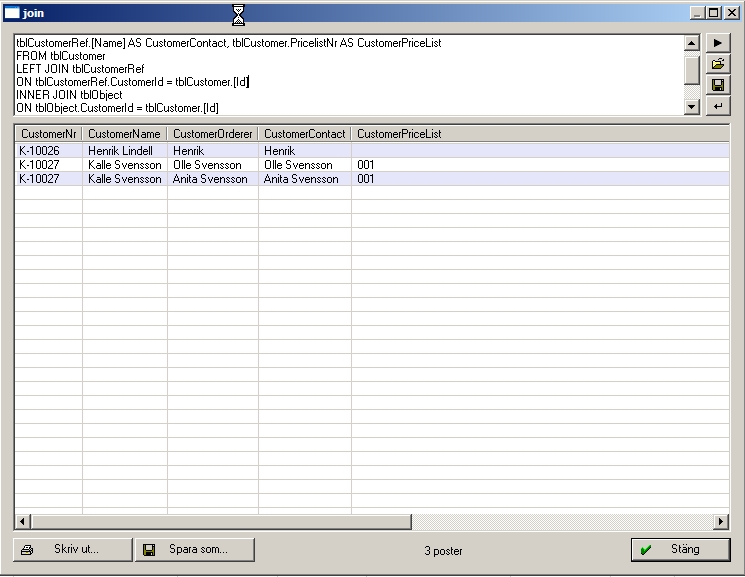Click results grid left scroll arrow
745x577 pixels.
[22, 521]
